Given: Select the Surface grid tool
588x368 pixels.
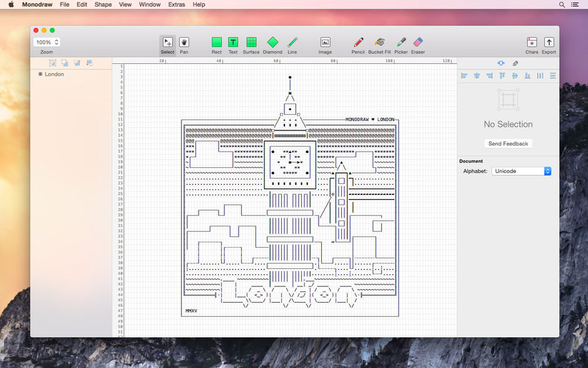Looking at the screenshot, I should (251, 45).
